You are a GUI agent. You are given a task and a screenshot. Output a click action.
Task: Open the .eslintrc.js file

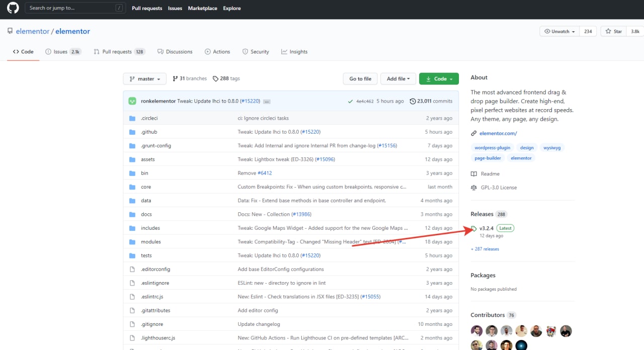click(152, 297)
